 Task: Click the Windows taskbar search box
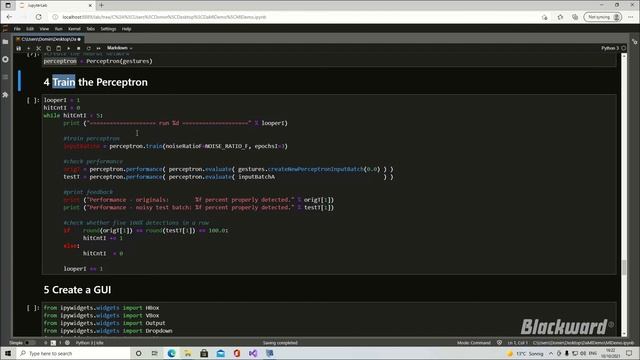tap(73, 353)
